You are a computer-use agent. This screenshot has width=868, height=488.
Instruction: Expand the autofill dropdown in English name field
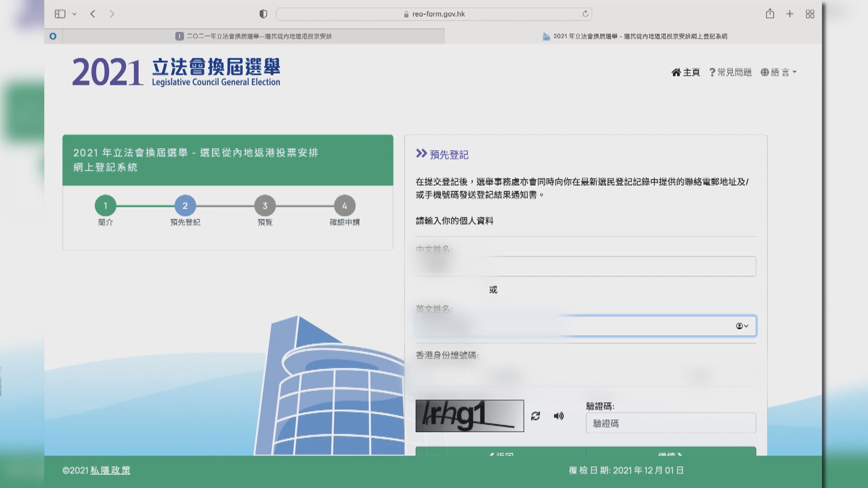click(x=743, y=326)
